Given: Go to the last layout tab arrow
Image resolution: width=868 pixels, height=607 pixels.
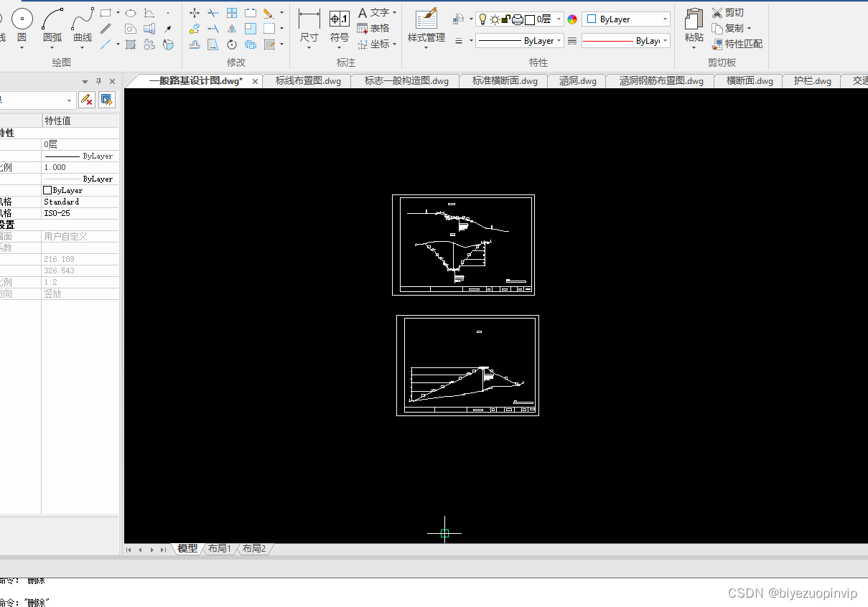Looking at the screenshot, I should coord(164,550).
